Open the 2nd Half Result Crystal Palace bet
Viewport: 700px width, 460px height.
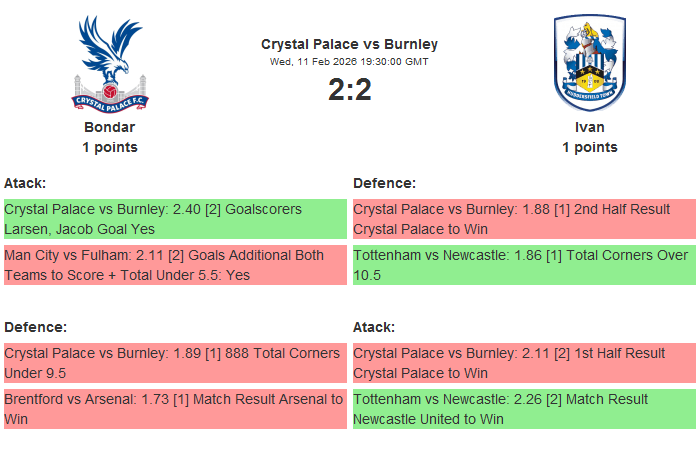(524, 219)
